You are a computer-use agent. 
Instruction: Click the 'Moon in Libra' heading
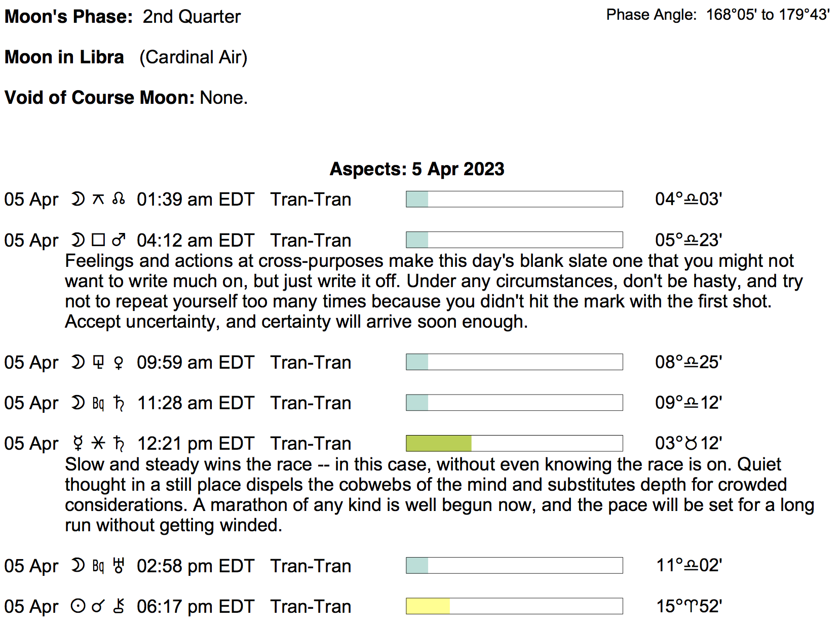64,57
